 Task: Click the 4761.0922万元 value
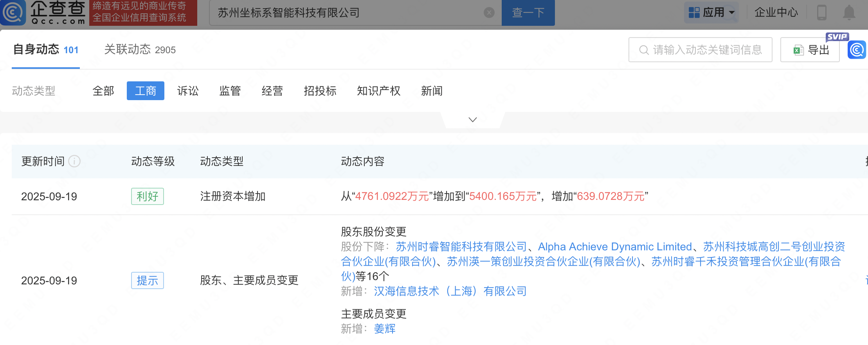(392, 196)
